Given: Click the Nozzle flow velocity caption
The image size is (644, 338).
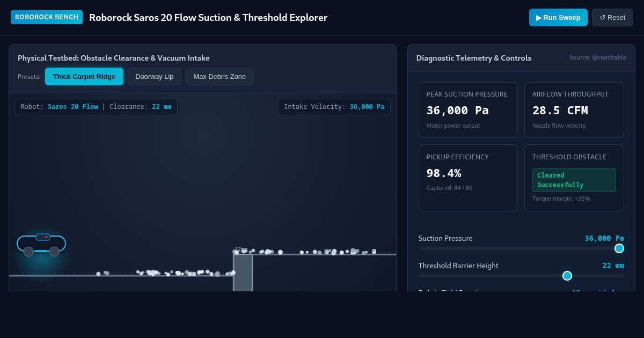Looking at the screenshot, I should pos(559,126).
